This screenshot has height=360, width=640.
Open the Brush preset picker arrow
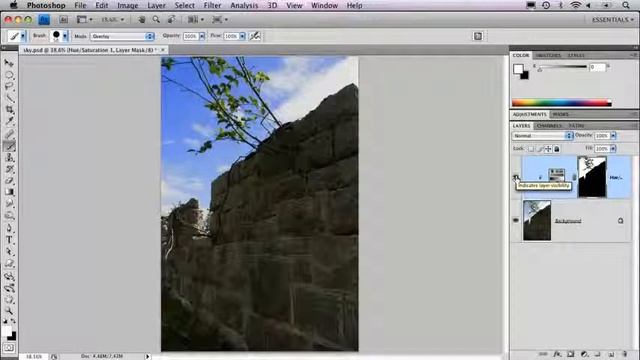point(65,36)
